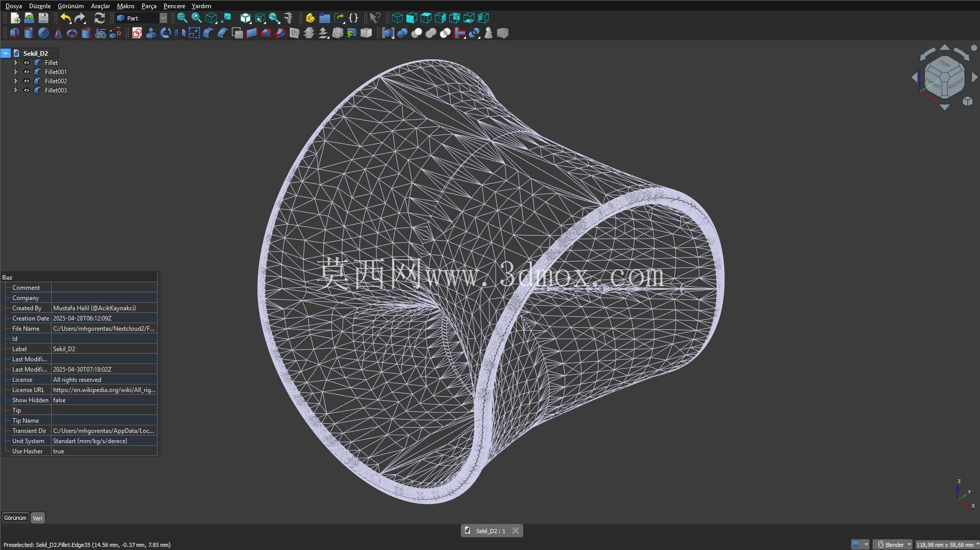Open the Makro menu
Screen dimensions: 980x550
coord(126,6)
